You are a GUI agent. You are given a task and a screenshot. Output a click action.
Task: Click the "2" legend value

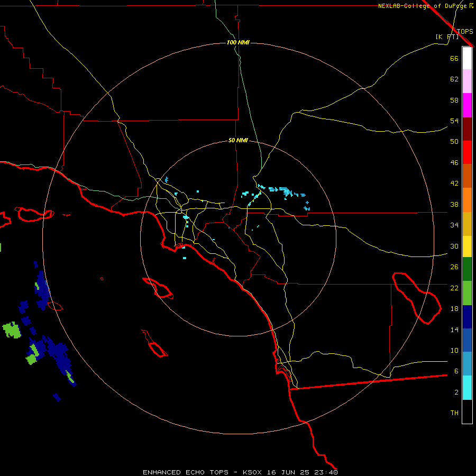tap(456, 392)
